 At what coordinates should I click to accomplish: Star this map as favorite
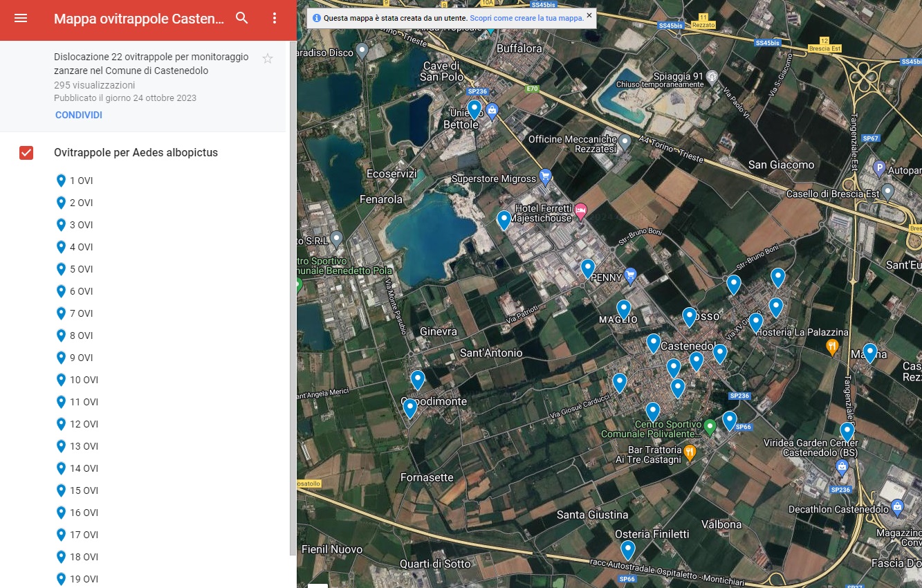click(x=268, y=59)
